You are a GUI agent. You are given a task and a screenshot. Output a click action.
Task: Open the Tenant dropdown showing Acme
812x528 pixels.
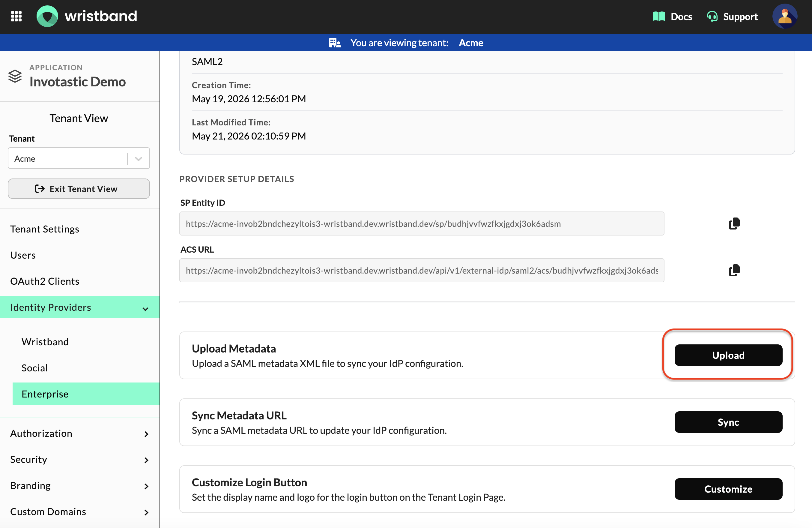(x=79, y=158)
